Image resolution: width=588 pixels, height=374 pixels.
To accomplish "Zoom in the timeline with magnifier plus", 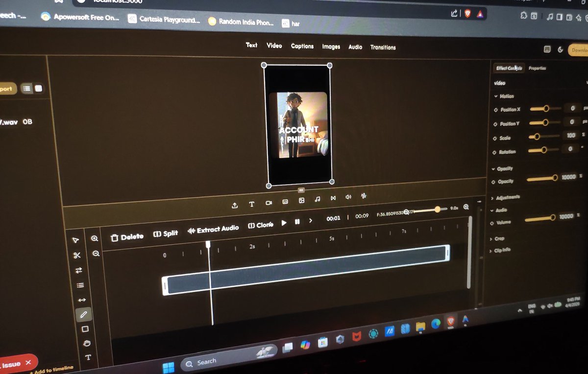I will pos(95,238).
